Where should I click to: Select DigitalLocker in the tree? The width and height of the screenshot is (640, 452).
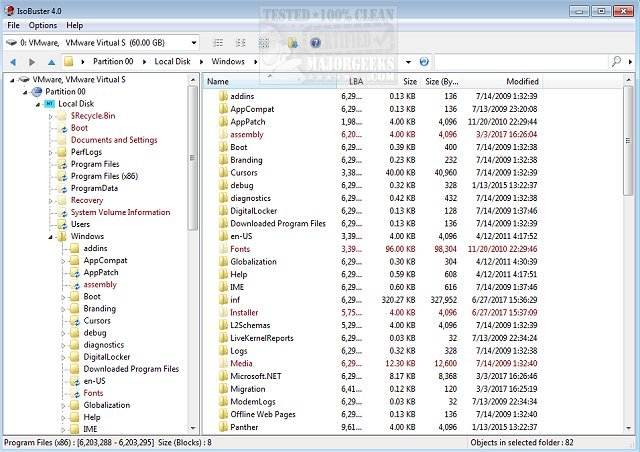[107, 357]
